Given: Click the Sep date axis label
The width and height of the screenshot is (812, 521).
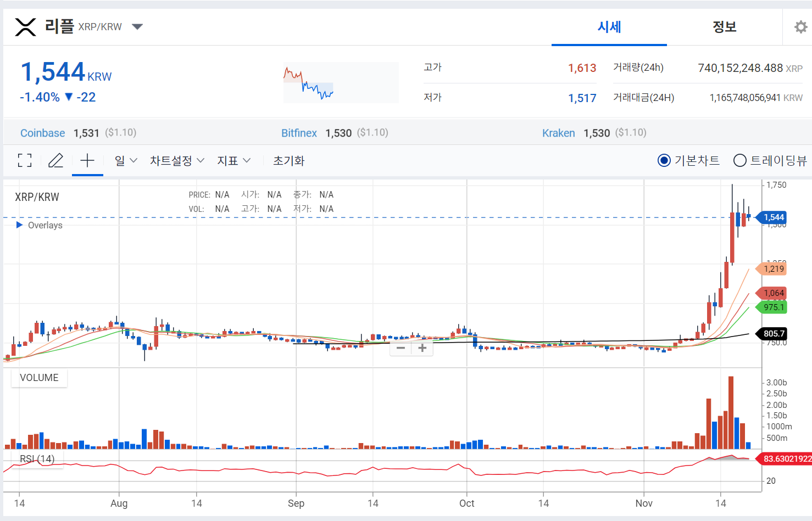Looking at the screenshot, I should click(296, 503).
